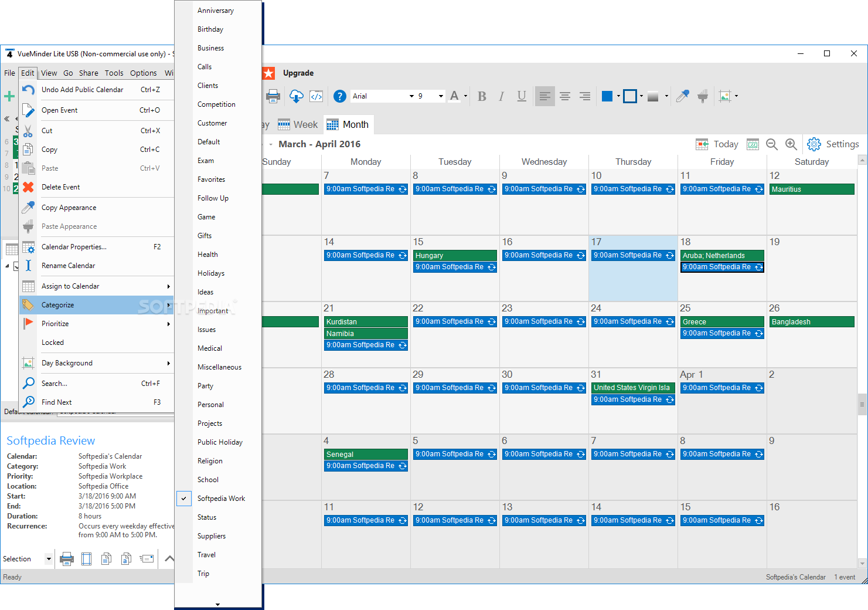
Task: Click the send email envelope icon
Action: (147, 559)
